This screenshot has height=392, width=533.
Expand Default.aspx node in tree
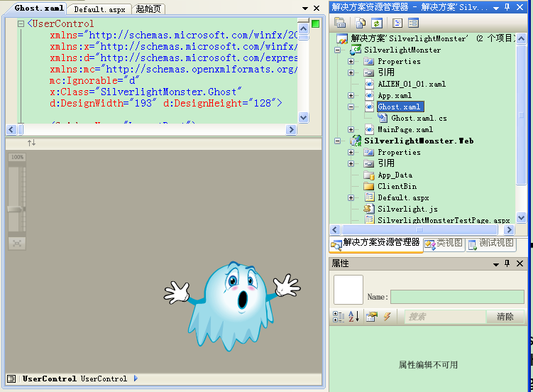351,197
